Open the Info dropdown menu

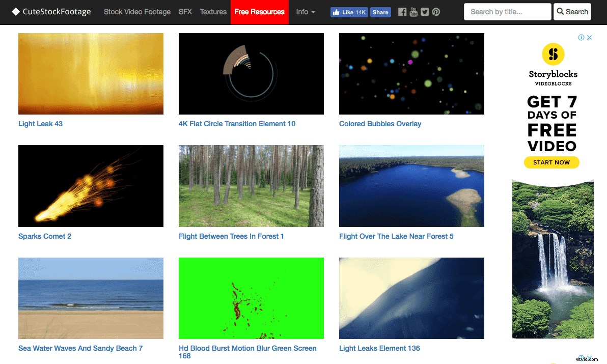[x=305, y=12]
